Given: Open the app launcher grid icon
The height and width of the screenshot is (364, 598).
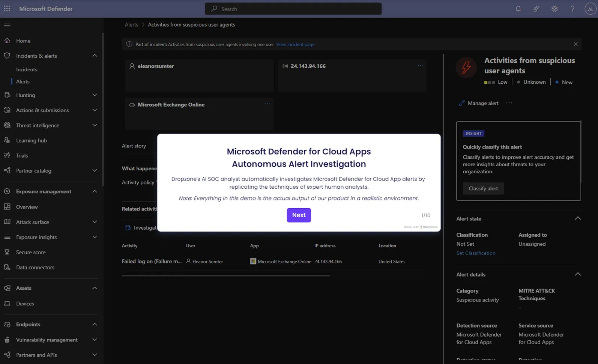Looking at the screenshot, I should (7, 9).
